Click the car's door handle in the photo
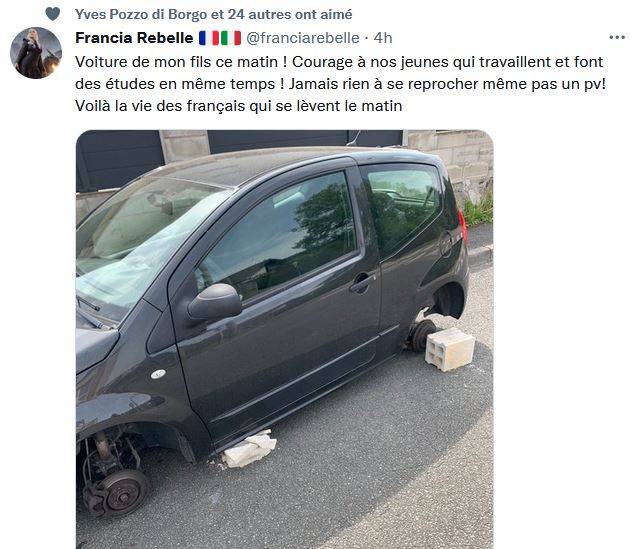The width and height of the screenshot is (630, 549). 362,283
